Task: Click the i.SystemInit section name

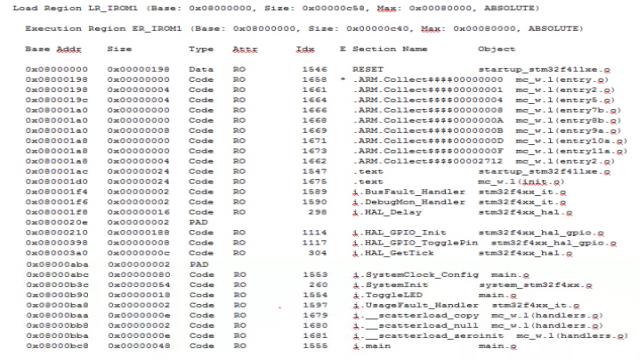Action: [x=391, y=285]
